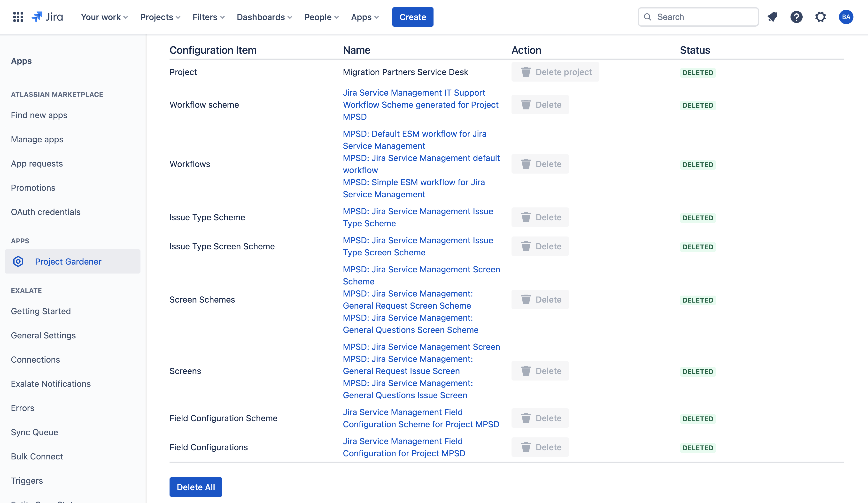Open the People menu
Screen dimensions: 868x503
321,17
